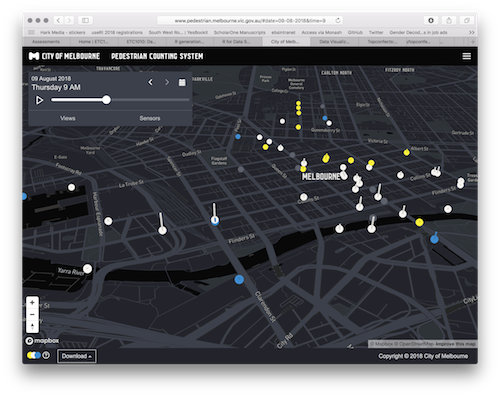Open ScholarOne Manuscripts bookmark
The image size is (500, 396).
tap(240, 32)
